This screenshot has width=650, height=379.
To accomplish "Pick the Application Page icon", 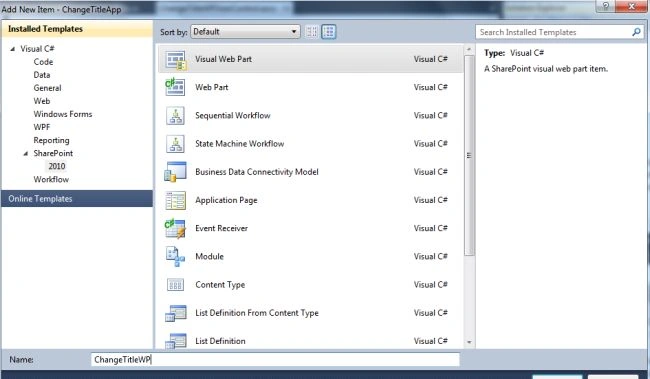I will point(175,200).
